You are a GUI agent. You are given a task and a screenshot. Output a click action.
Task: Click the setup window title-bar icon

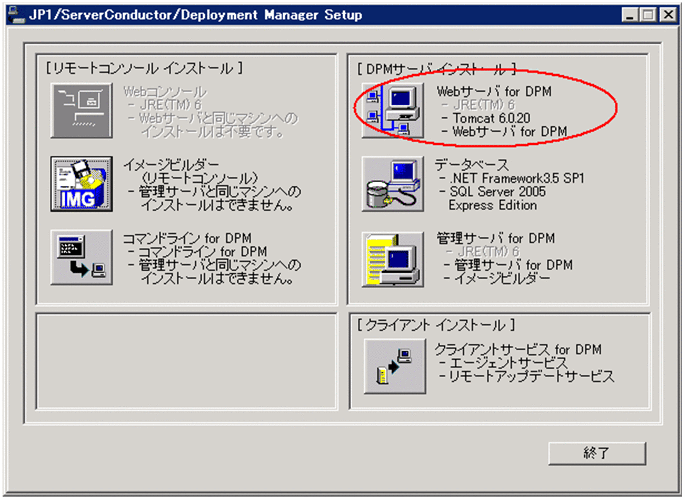[17, 15]
